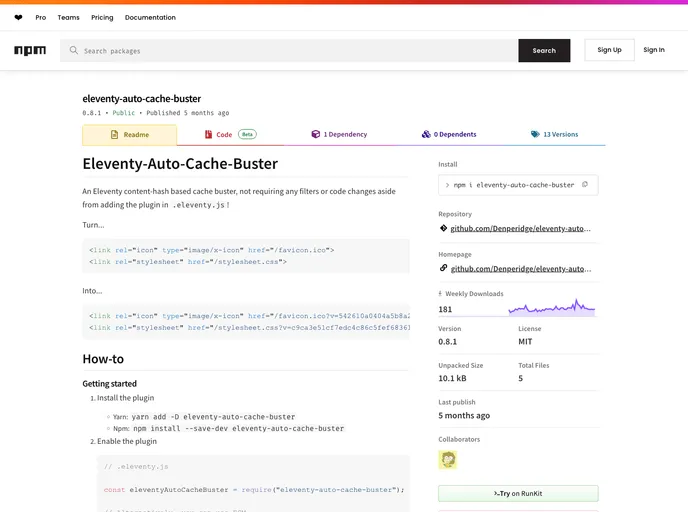Click the '5 months ago' last publish value
688x512 pixels.
pos(464,415)
